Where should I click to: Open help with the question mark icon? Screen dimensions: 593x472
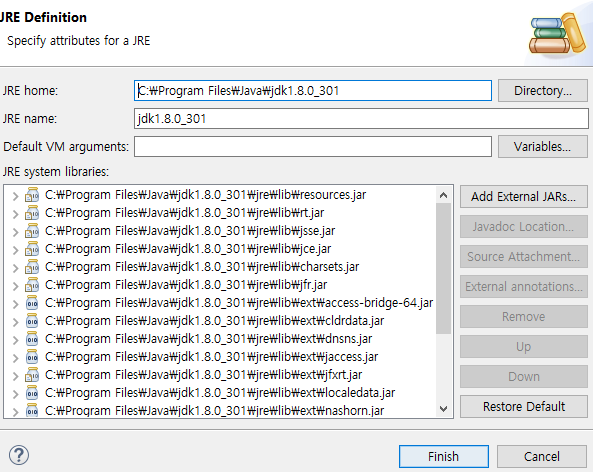click(x=19, y=455)
